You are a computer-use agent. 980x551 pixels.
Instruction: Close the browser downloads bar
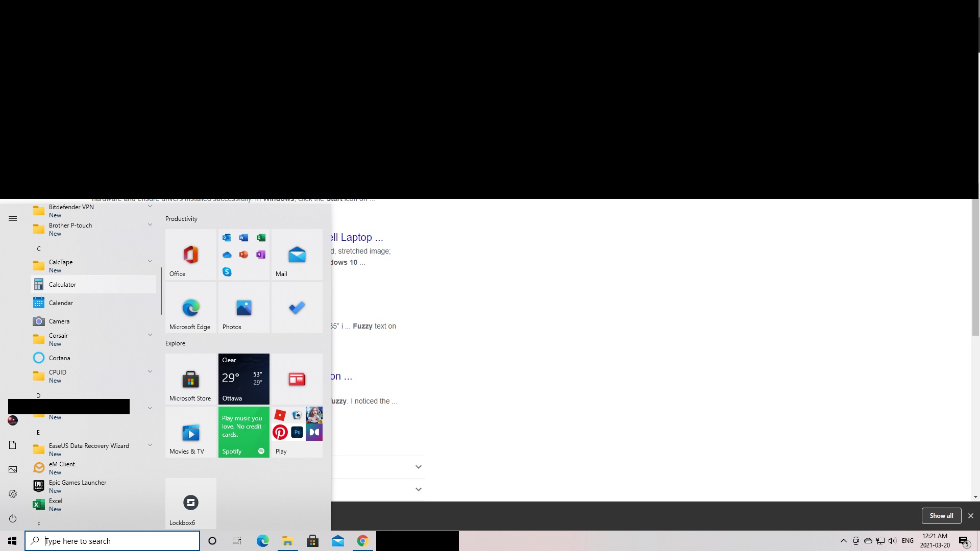click(x=971, y=516)
